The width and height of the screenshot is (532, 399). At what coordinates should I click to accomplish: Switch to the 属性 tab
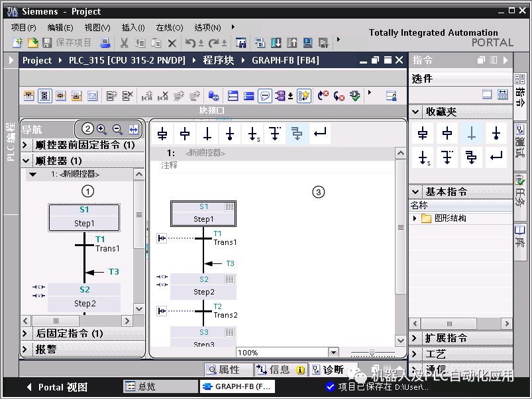pos(223,370)
